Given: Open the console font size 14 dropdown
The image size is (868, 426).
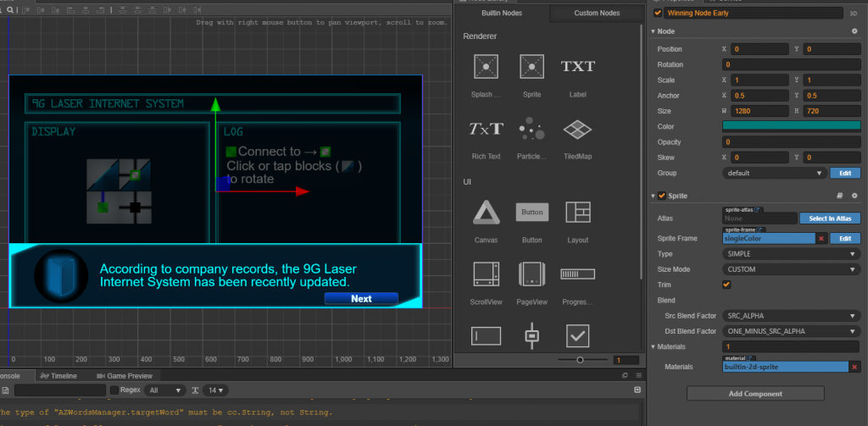Looking at the screenshot, I should coord(216,390).
